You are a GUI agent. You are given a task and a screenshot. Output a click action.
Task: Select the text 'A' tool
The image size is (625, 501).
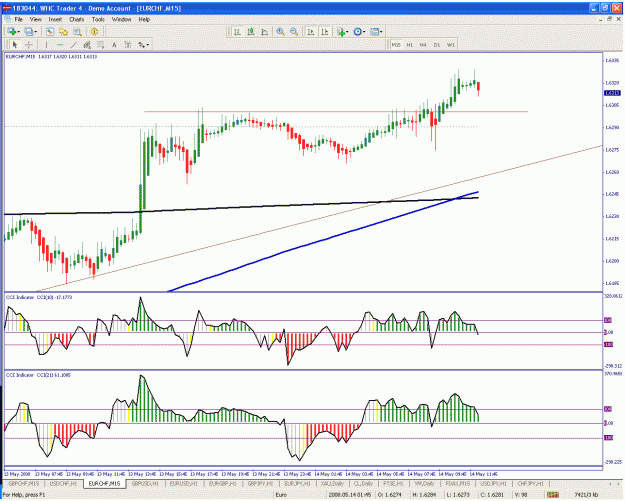tap(114, 45)
